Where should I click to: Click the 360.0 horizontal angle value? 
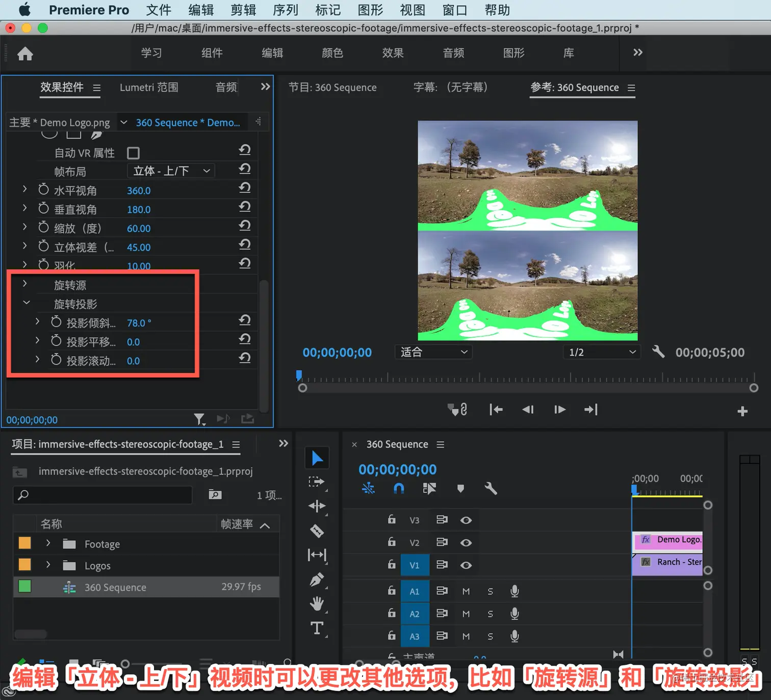[x=139, y=190]
